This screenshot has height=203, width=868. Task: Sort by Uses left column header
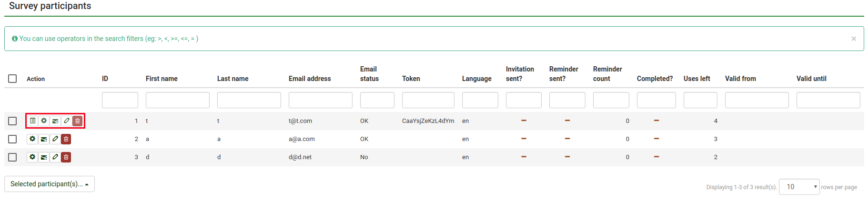(696, 79)
